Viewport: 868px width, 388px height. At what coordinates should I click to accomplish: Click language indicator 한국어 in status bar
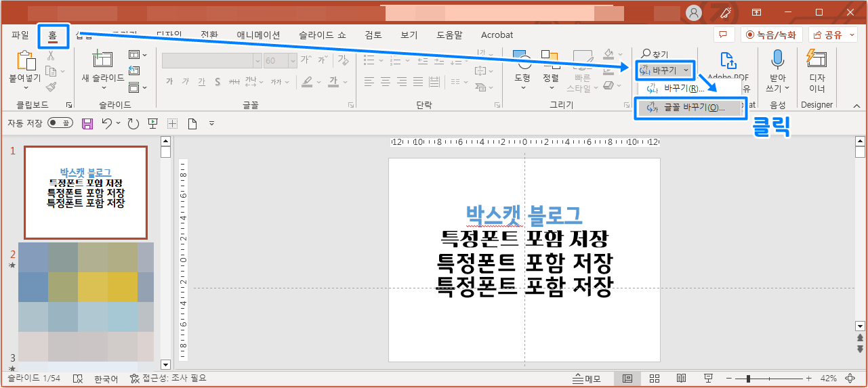click(106, 379)
